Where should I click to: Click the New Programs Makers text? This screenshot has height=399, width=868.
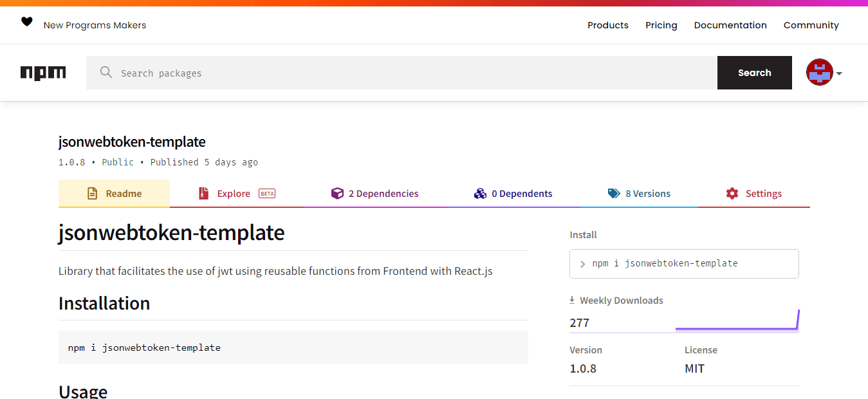tap(95, 25)
